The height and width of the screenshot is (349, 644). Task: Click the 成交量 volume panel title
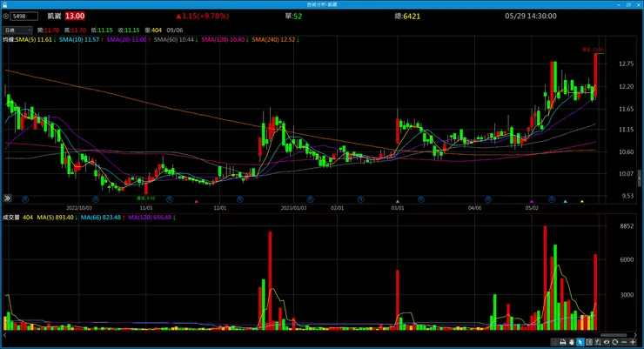[11, 218]
